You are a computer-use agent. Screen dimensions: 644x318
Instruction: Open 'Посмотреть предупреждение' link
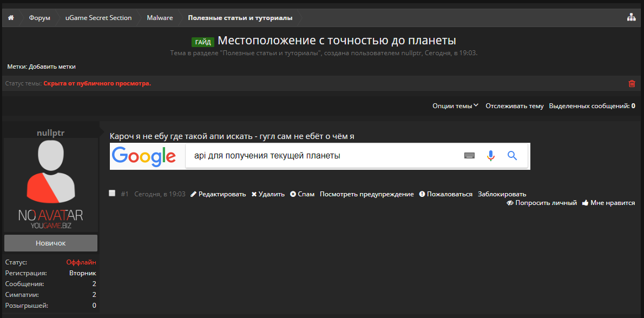[x=367, y=194]
